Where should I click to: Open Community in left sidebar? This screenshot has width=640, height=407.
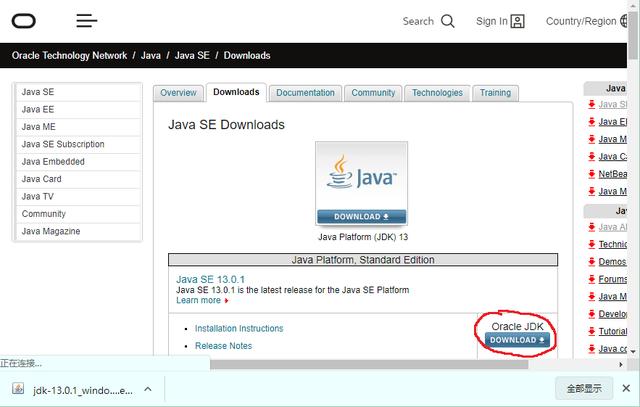coord(79,214)
